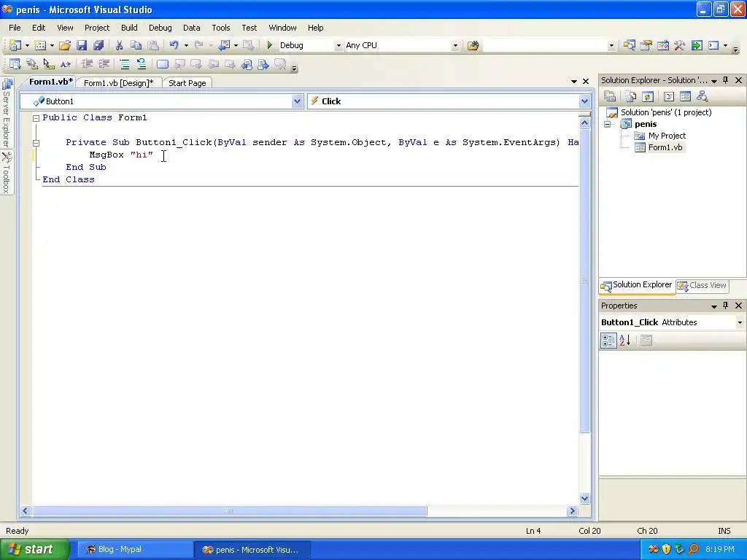Open the Solution Explorer toolbar icon
This screenshot has height=560, width=747.
point(630,45)
